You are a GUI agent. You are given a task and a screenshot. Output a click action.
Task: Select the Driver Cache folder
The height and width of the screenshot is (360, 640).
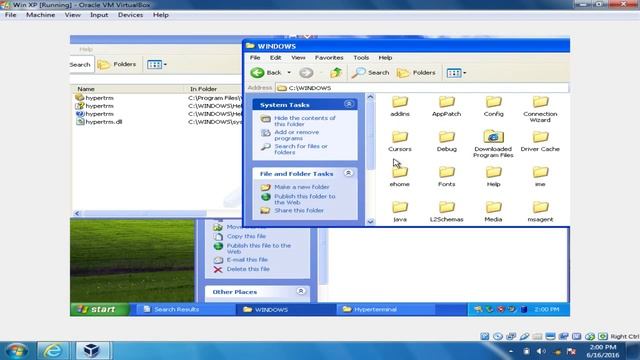(x=540, y=141)
